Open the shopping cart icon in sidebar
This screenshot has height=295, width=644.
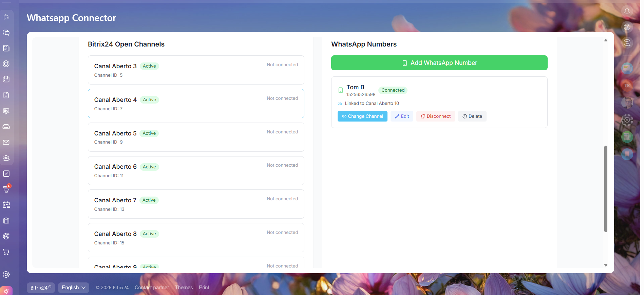click(x=6, y=252)
